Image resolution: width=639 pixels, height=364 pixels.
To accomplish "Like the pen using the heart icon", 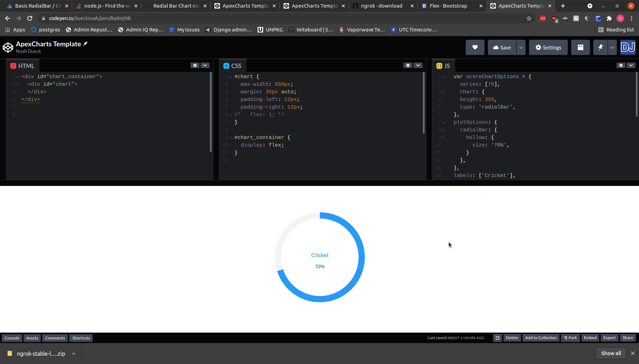I will [x=475, y=47].
